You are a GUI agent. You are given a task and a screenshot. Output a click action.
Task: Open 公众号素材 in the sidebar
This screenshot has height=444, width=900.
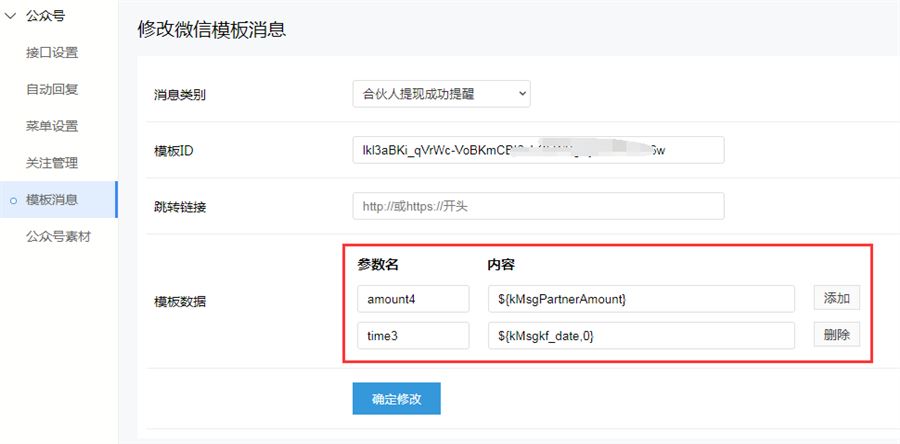pyautogui.click(x=58, y=237)
